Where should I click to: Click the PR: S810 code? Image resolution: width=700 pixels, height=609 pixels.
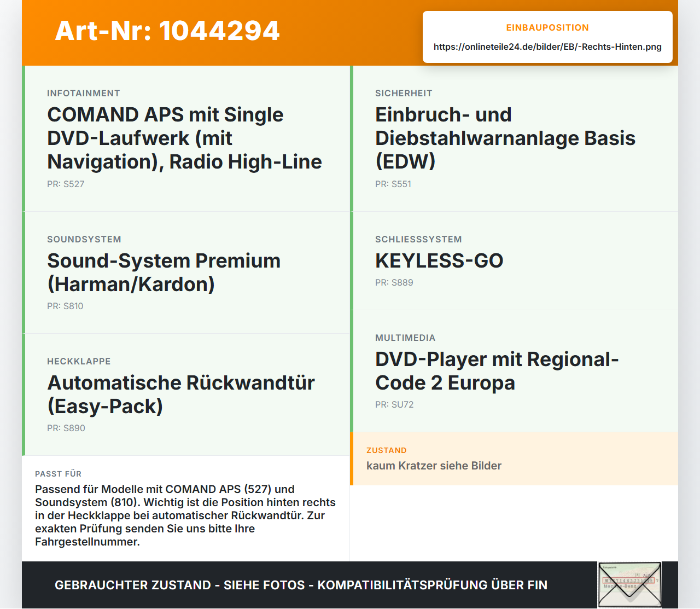coord(65,306)
